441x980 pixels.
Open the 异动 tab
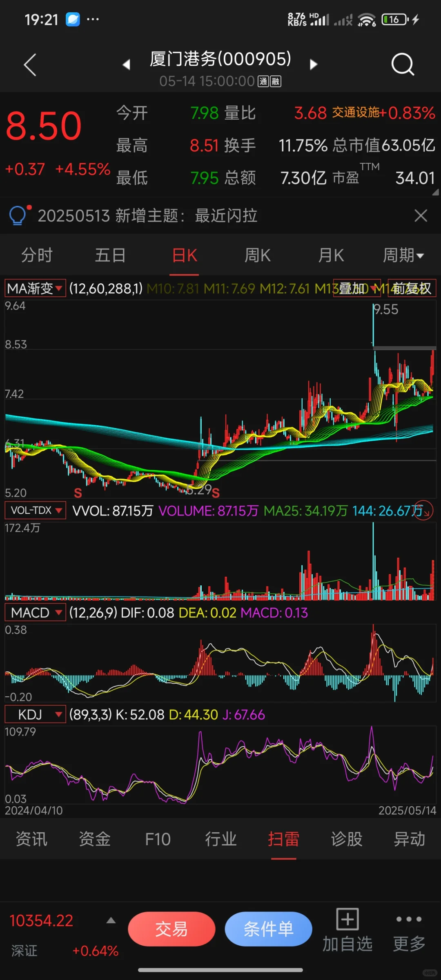410,839
